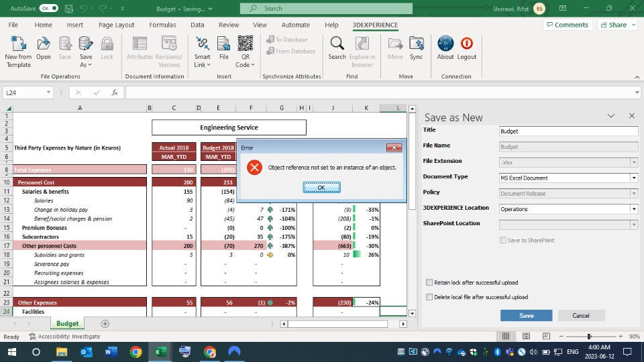
Task: Switch to Page Break Preview icon
Action: [x=546, y=336]
